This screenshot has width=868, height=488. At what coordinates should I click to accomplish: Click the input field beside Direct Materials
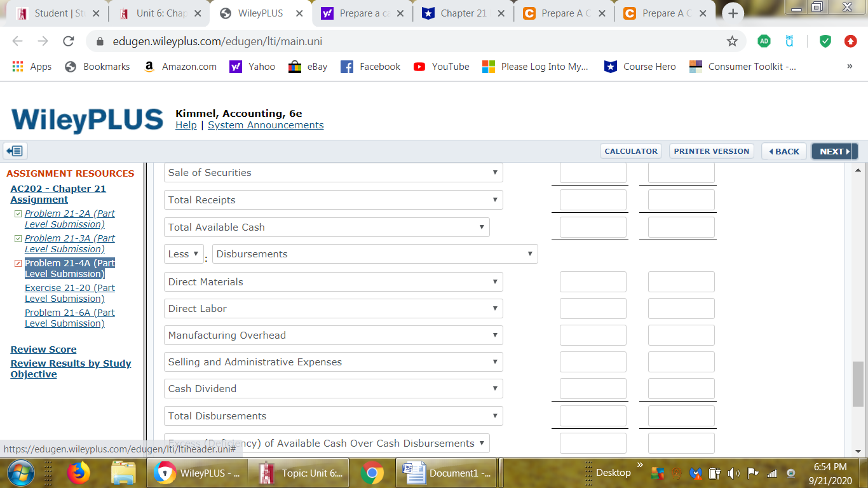tap(592, 281)
